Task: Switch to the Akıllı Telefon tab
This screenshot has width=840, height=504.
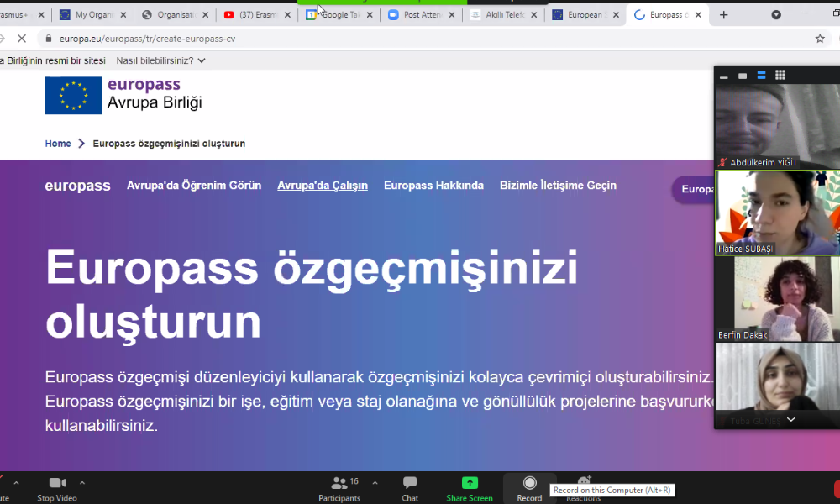Action: [498, 15]
